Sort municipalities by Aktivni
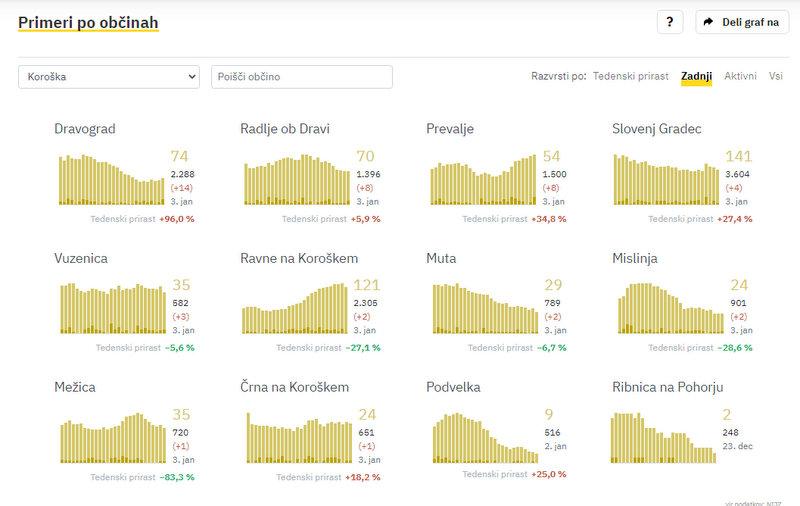This screenshot has width=800, height=506. tap(740, 76)
